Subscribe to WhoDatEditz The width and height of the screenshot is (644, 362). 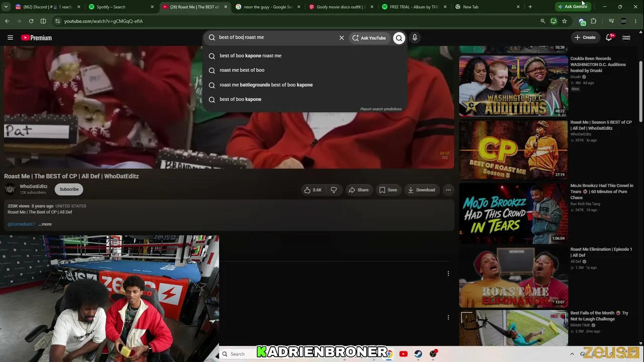(x=69, y=190)
